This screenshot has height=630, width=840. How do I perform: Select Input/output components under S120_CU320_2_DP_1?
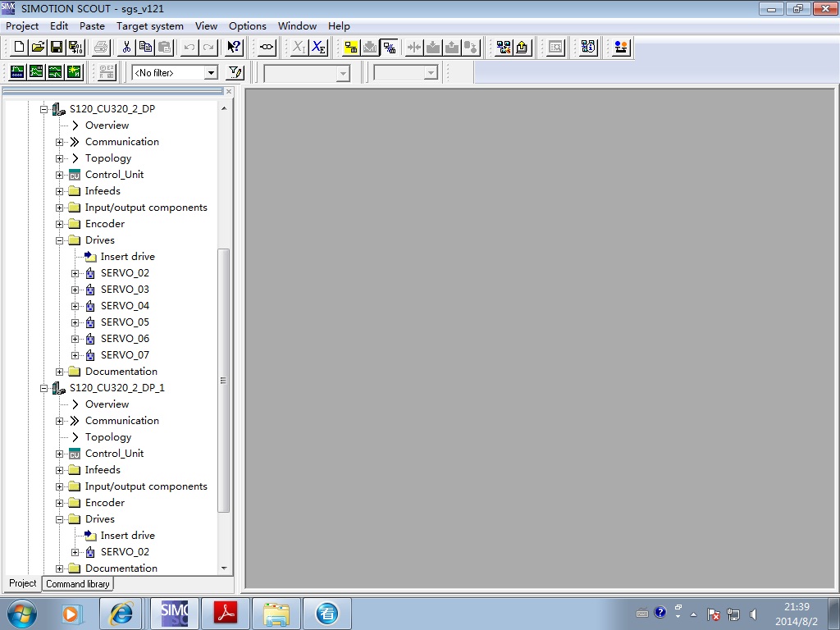coord(146,486)
